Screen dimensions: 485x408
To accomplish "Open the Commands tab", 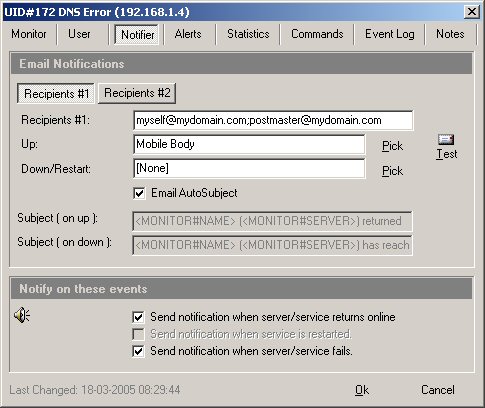I will tap(317, 34).
